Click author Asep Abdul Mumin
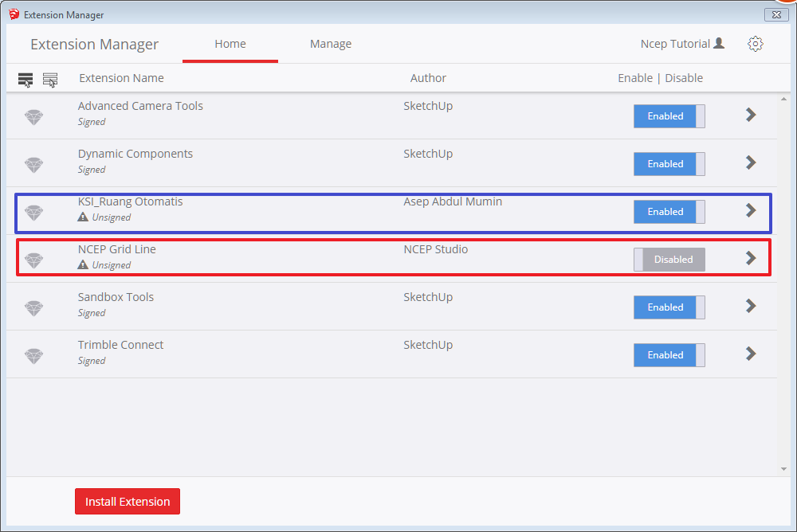The height and width of the screenshot is (532, 797). 453,201
